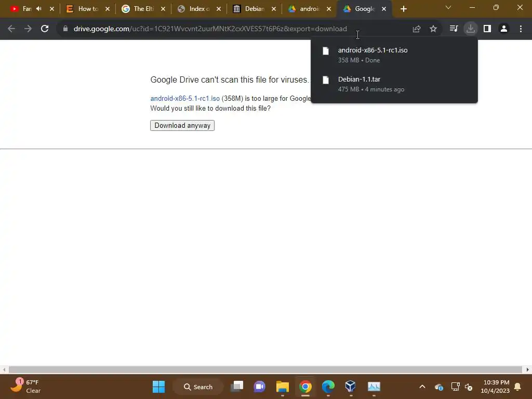This screenshot has height=399, width=532.
Task: Close the 'Index o' tab
Action: [x=219, y=9]
